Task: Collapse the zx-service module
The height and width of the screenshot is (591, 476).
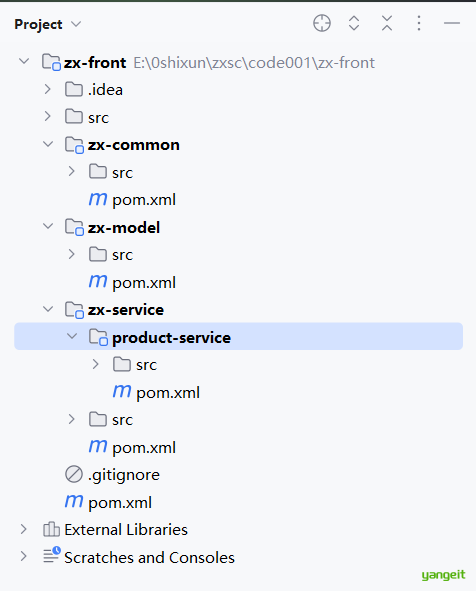Action: [48, 309]
